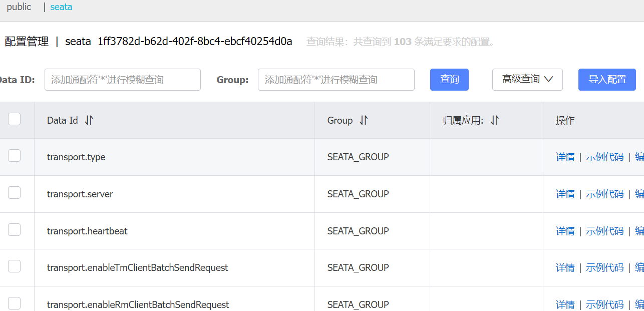
Task: Open 示例代码 for transport.heartbeat
Action: [605, 231]
